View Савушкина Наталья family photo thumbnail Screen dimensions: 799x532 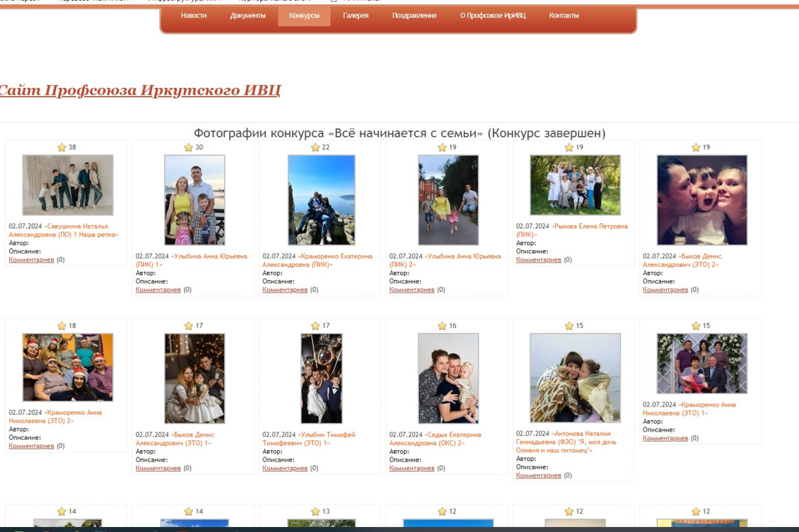(x=68, y=185)
